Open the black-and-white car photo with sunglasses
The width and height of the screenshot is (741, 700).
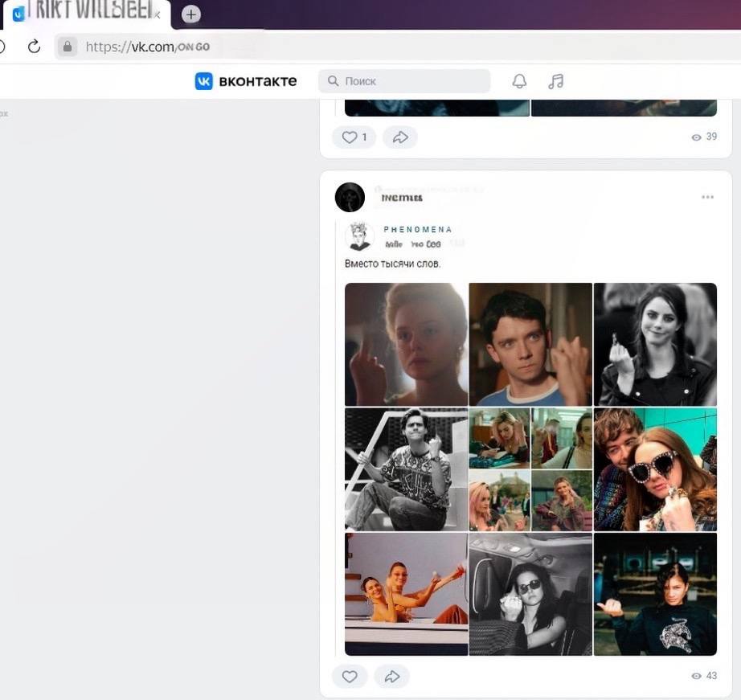[x=530, y=594]
